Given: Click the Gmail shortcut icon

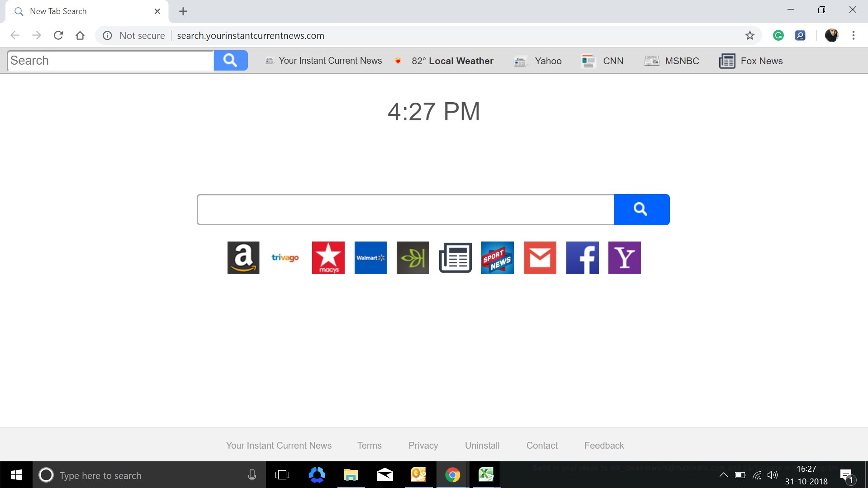Looking at the screenshot, I should tap(540, 258).
